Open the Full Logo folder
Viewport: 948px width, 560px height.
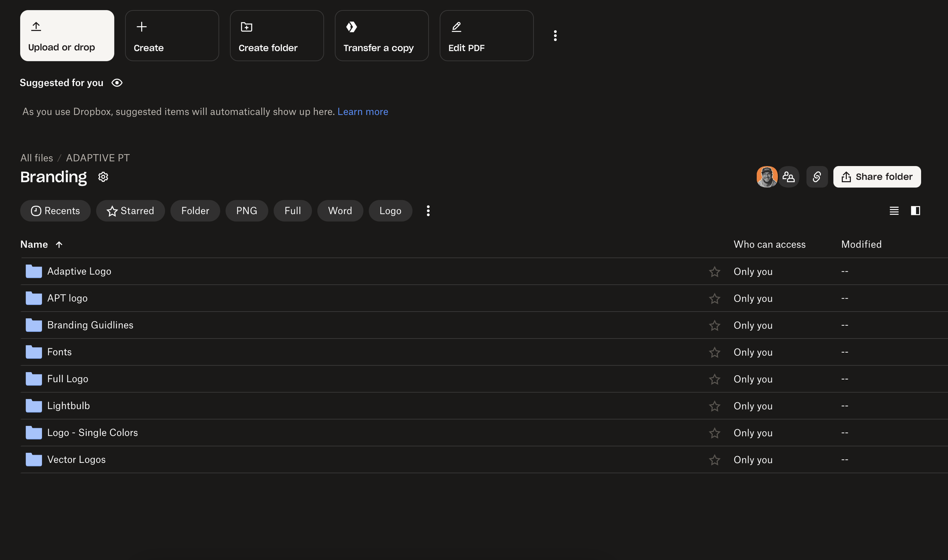67,379
